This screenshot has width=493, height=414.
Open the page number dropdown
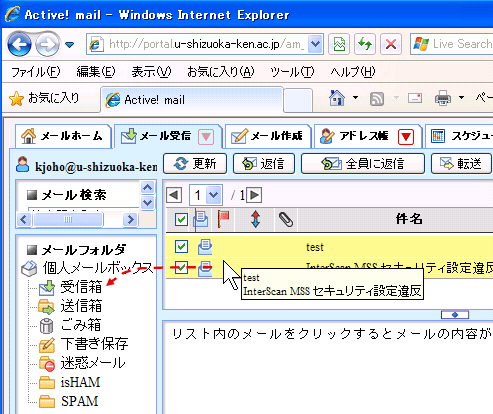click(x=213, y=195)
